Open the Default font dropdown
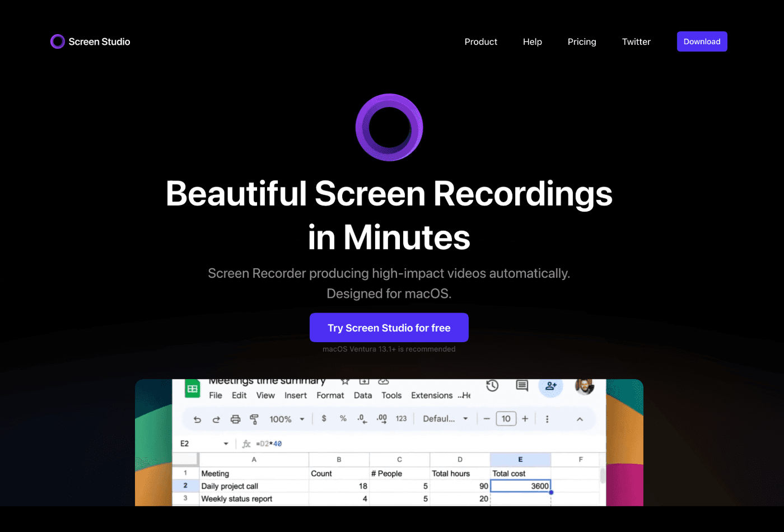784x532 pixels. 446,418
